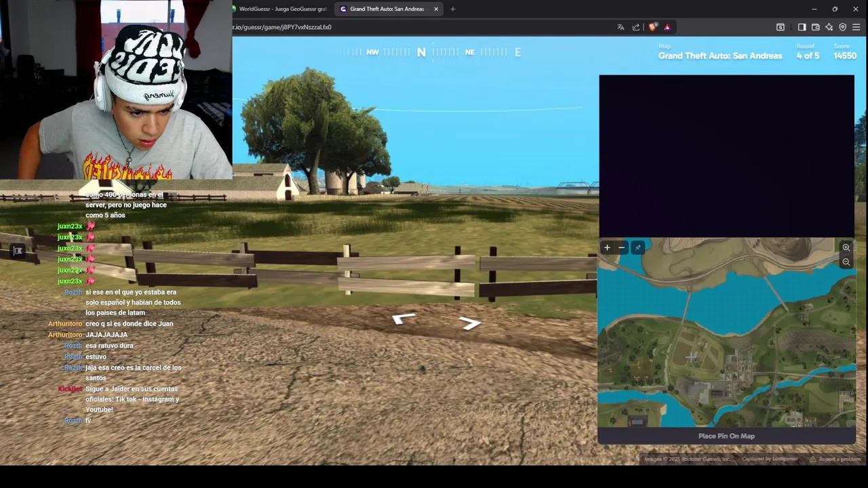
Task: Open the page translate icon
Action: point(620,27)
